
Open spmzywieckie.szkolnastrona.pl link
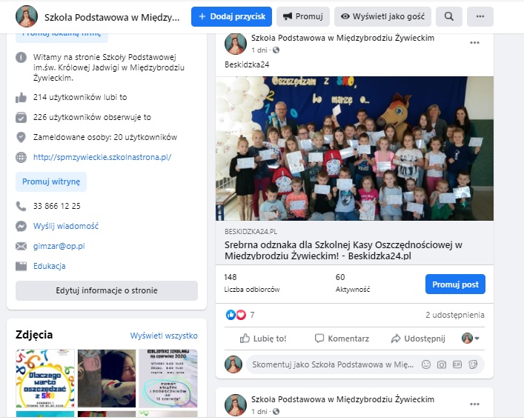pos(102,157)
